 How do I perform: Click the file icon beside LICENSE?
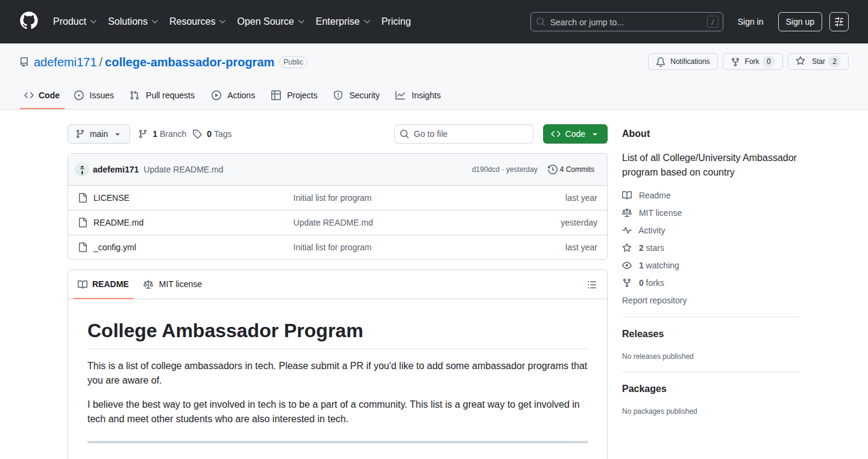(83, 198)
